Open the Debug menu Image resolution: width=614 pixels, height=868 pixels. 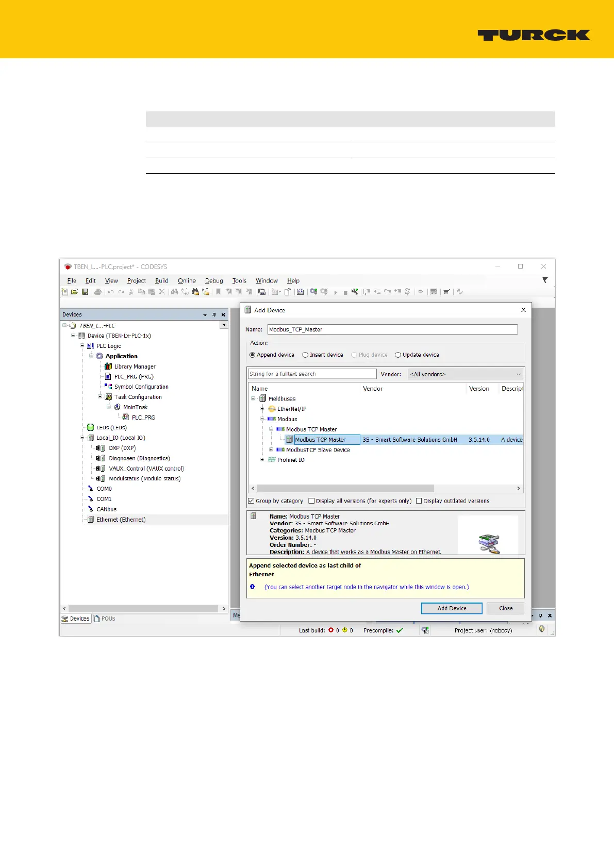coord(214,280)
